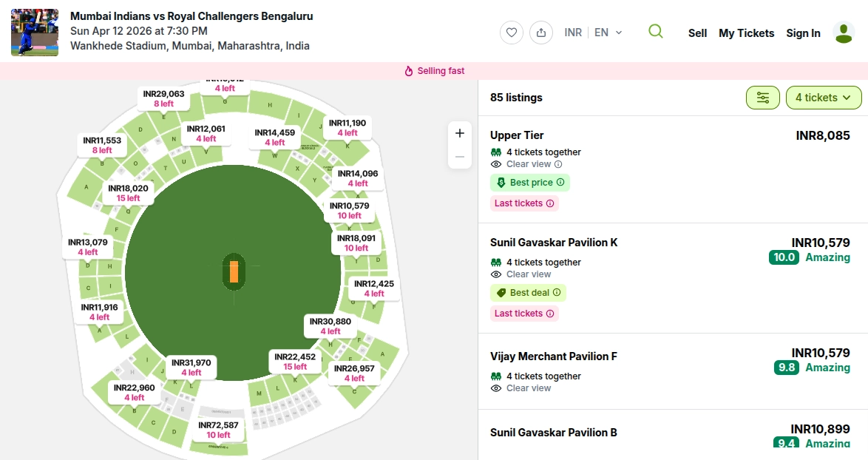Open the listing filters icon button
The height and width of the screenshot is (460, 868).
point(763,98)
